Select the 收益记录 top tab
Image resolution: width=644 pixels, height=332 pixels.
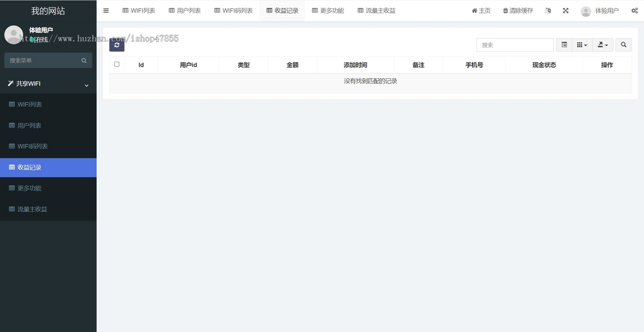point(282,11)
